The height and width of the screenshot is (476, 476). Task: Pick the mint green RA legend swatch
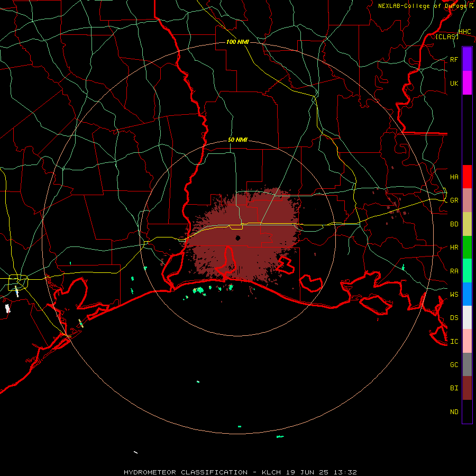point(467,271)
